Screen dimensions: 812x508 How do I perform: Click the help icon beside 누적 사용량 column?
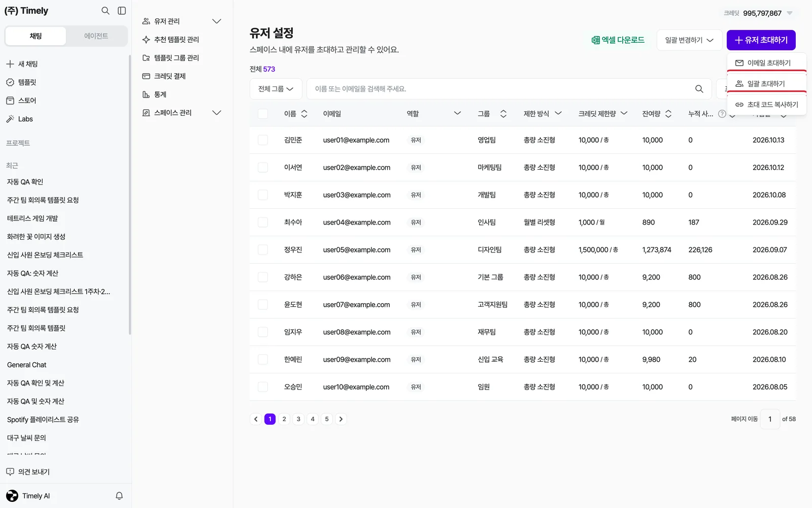coord(722,114)
